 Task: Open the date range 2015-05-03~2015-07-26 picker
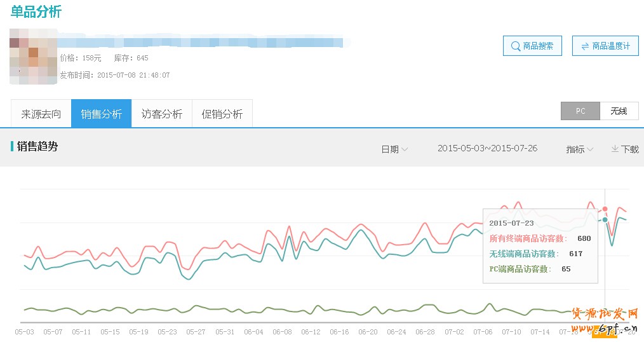pos(487,148)
